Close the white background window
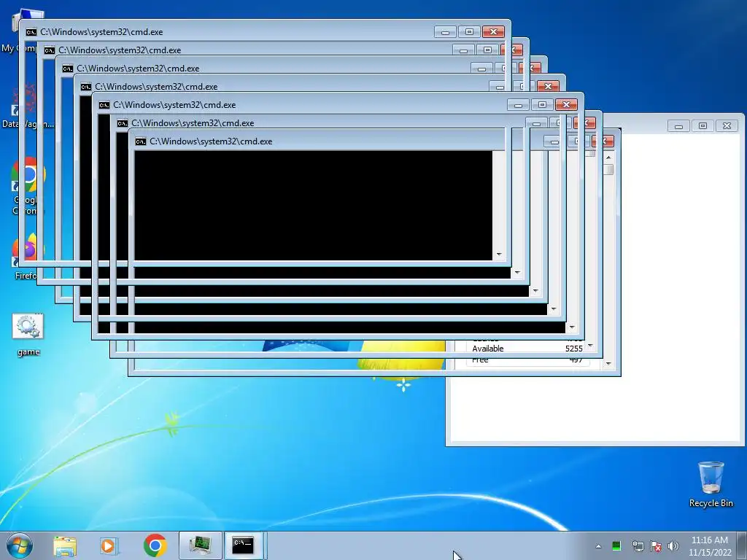 point(727,125)
